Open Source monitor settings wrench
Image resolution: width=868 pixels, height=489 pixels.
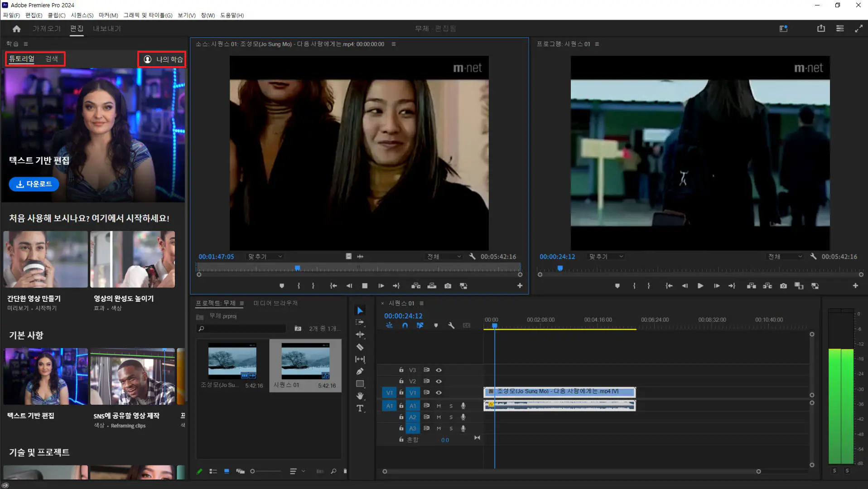472,257
